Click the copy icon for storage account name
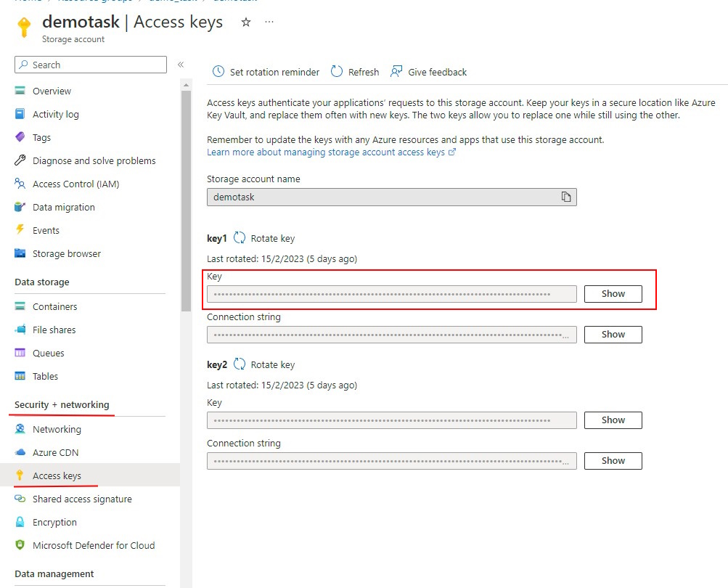 pos(566,197)
